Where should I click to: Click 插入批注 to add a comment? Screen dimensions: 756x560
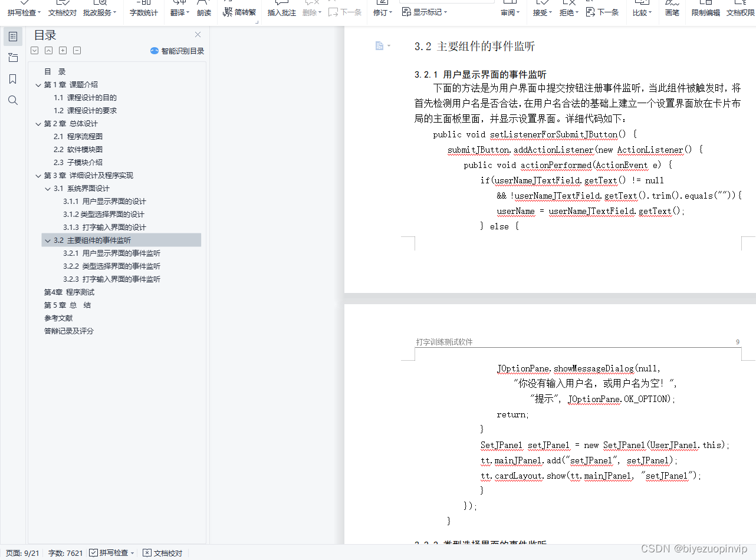(x=282, y=12)
